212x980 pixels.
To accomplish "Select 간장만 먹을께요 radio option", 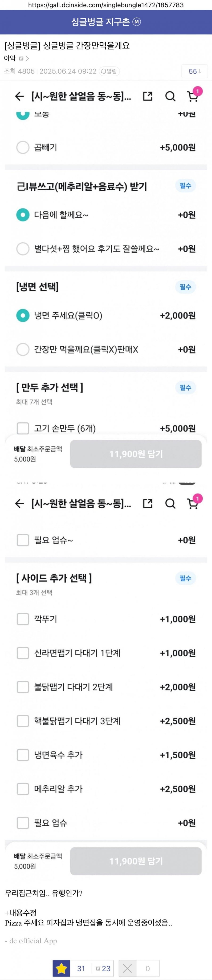I will click(x=23, y=349).
